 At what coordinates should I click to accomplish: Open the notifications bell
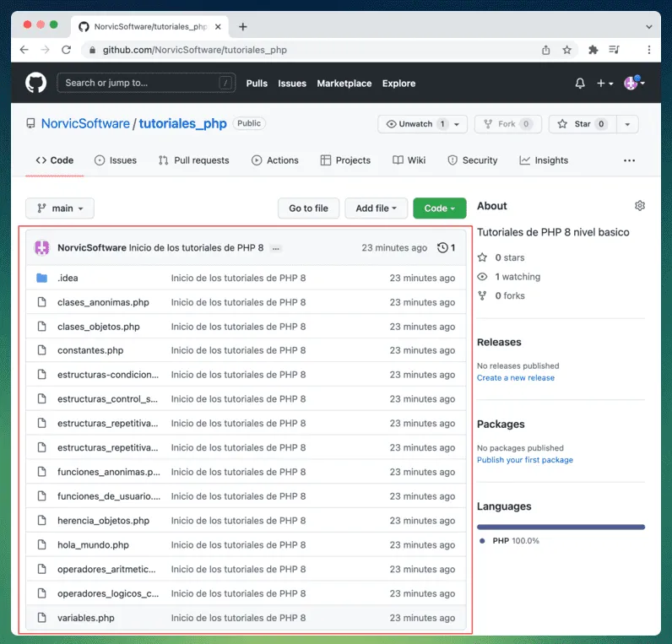coord(580,83)
